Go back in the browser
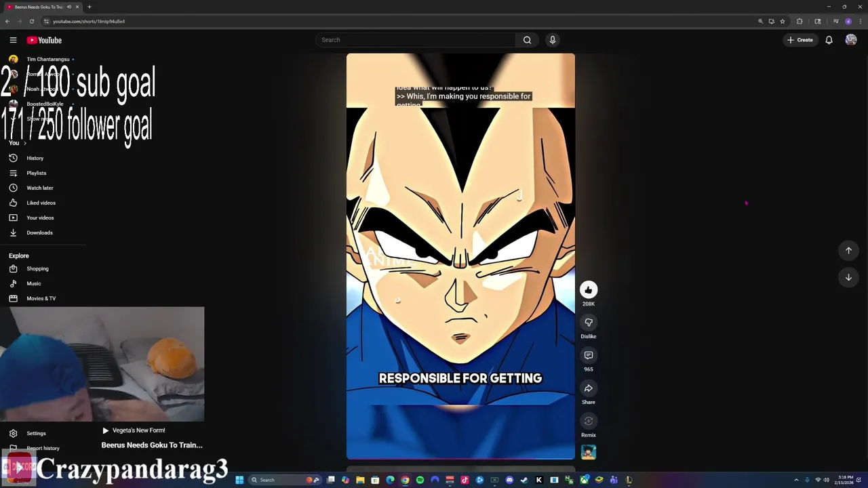Viewport: 868px width, 488px height. click(7, 21)
